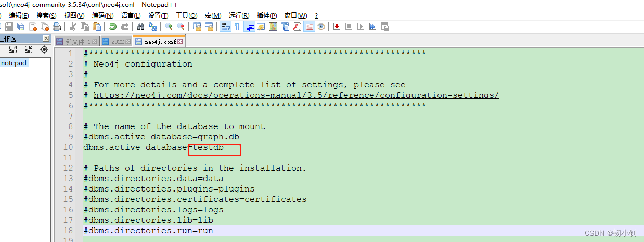Click the Locate current file target icon

pos(44,49)
